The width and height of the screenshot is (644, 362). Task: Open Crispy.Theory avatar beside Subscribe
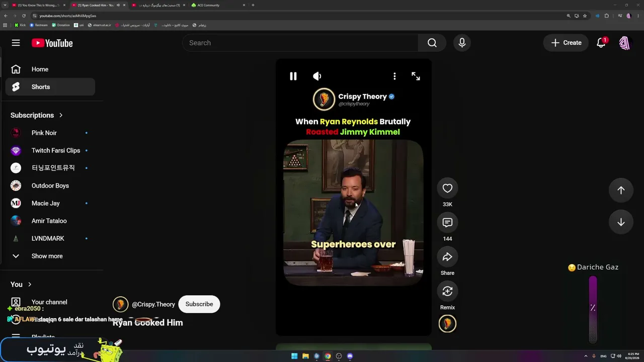(x=120, y=304)
